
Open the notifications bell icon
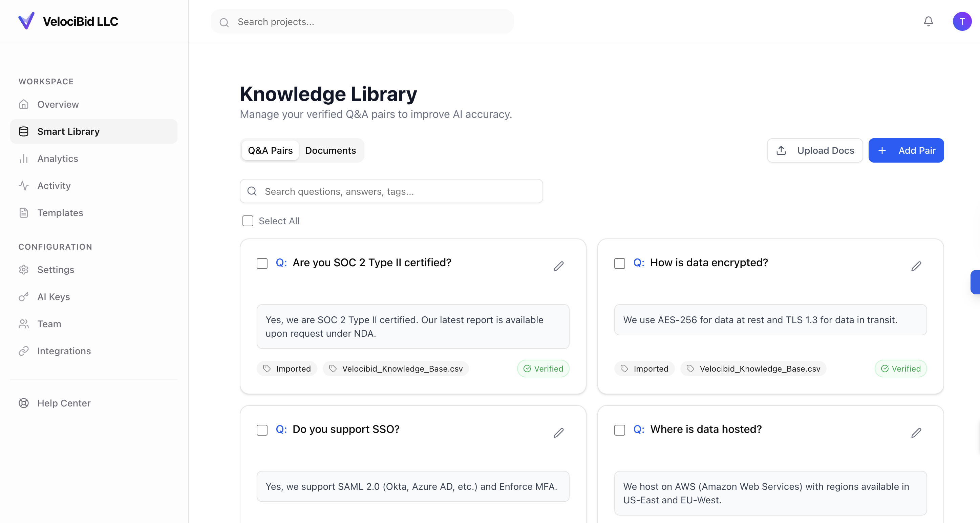pos(928,21)
